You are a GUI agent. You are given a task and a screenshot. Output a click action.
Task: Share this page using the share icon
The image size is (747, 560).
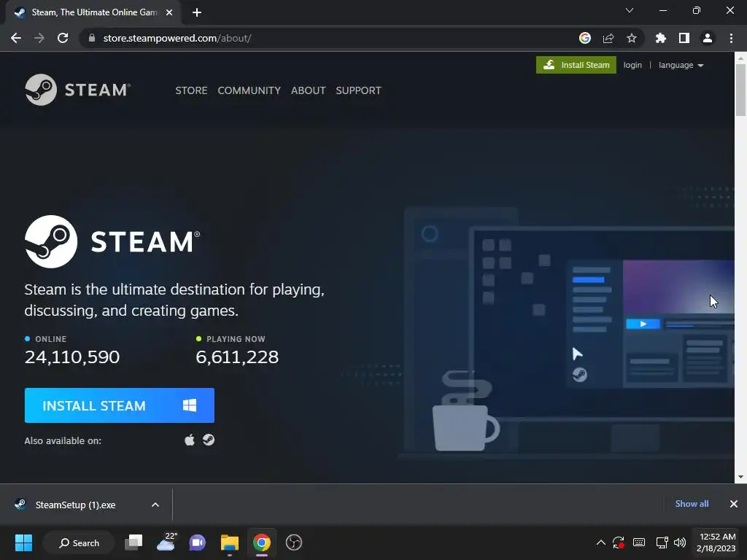[x=608, y=38]
